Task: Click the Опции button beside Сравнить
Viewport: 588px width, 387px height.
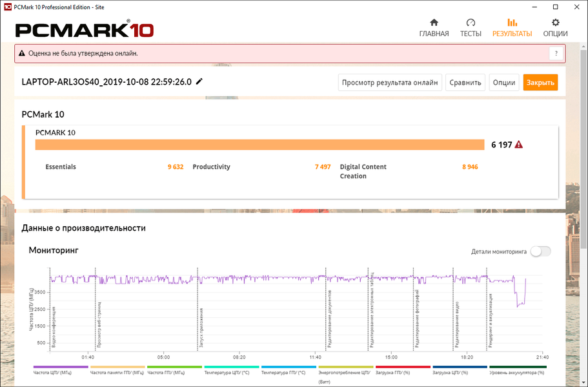Action: (504, 83)
